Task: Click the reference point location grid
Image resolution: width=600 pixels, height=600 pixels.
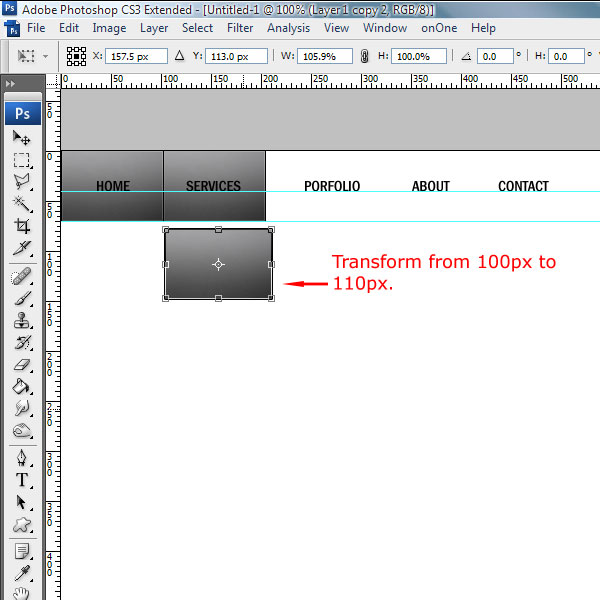Action: (x=76, y=57)
